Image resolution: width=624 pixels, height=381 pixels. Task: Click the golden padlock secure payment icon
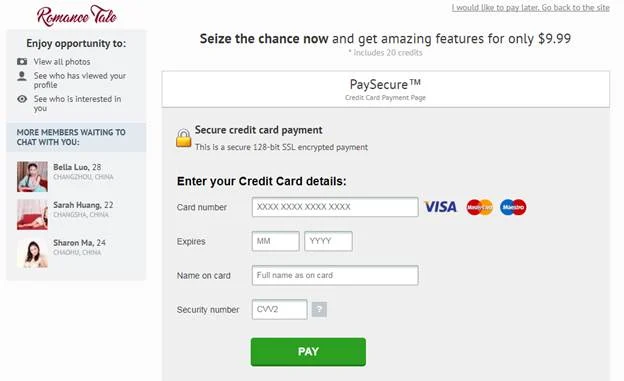pyautogui.click(x=183, y=138)
